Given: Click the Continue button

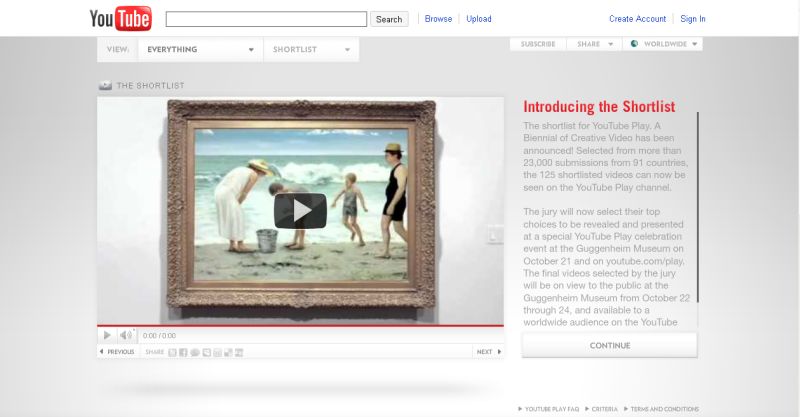Looking at the screenshot, I should coord(610,346).
